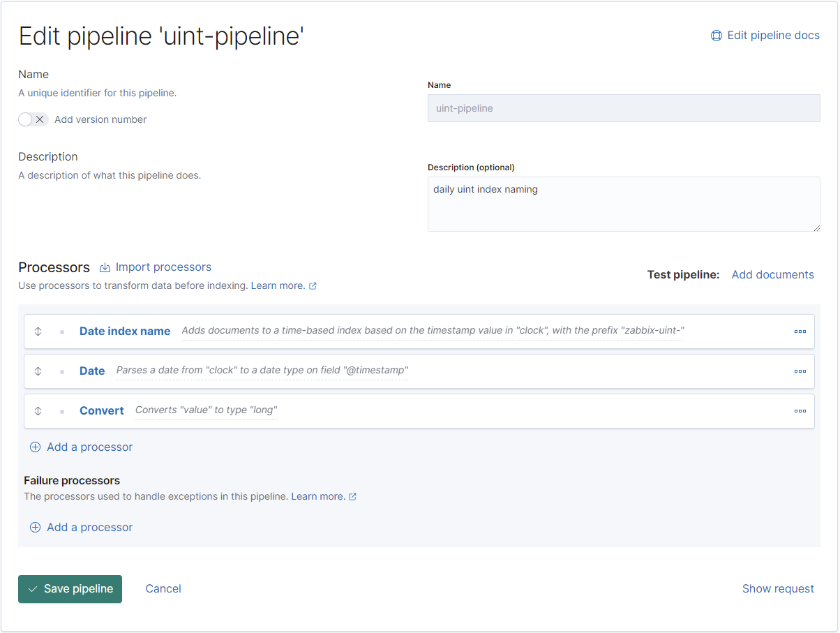Open the Convert processor settings
The image size is (840, 633).
click(102, 411)
